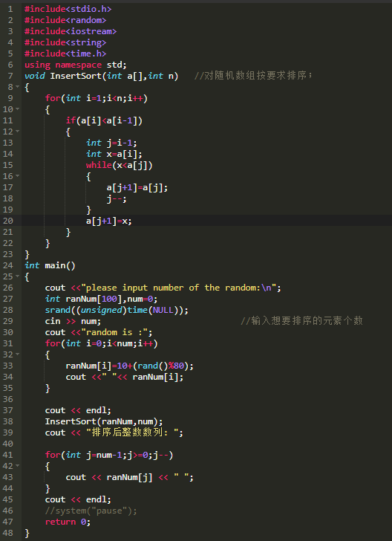Collapse the while-block fold arrow at line 16
Screen dimensions: 392x541
17,176
